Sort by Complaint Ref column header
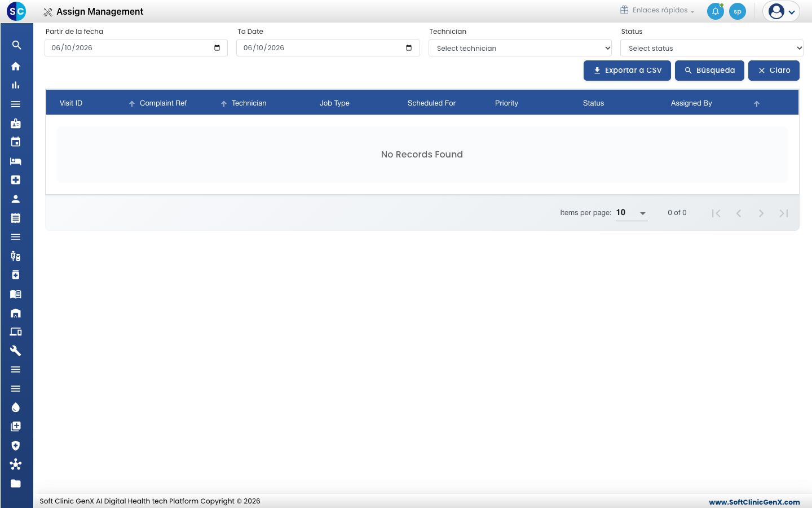812x508 pixels. [163, 103]
